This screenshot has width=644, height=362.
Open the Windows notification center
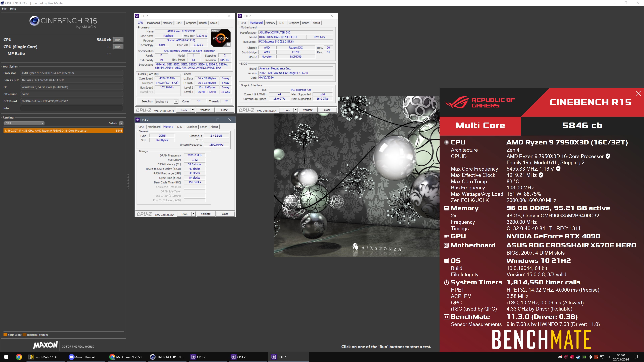point(636,357)
